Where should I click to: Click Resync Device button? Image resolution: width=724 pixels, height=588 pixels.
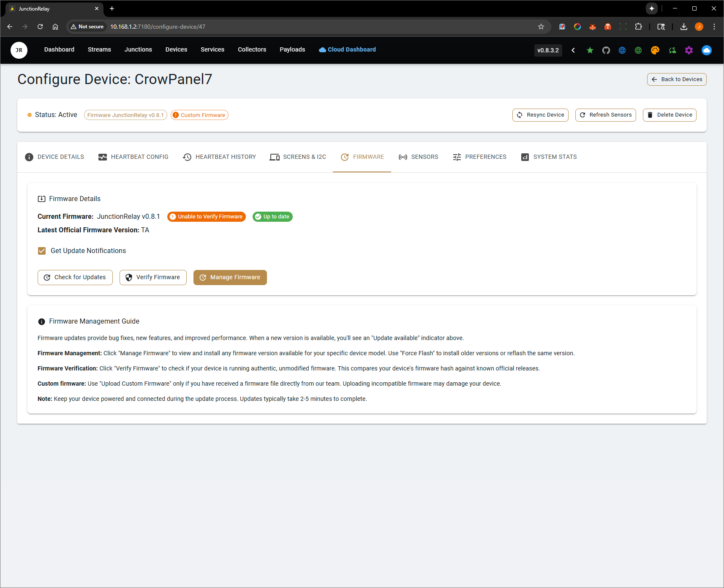click(x=541, y=115)
